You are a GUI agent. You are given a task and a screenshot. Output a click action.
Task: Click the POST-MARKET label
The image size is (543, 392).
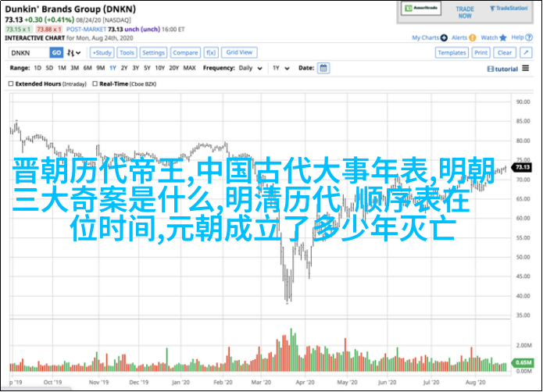click(86, 30)
